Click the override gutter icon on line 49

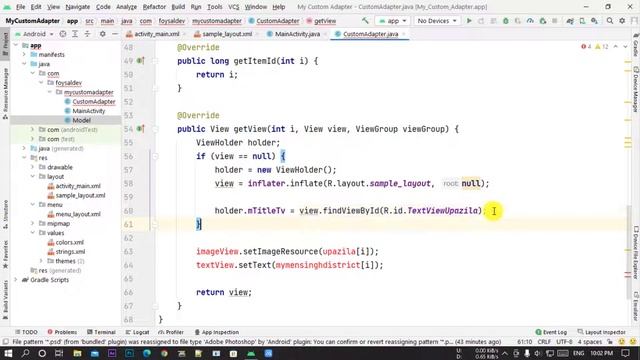[140, 61]
